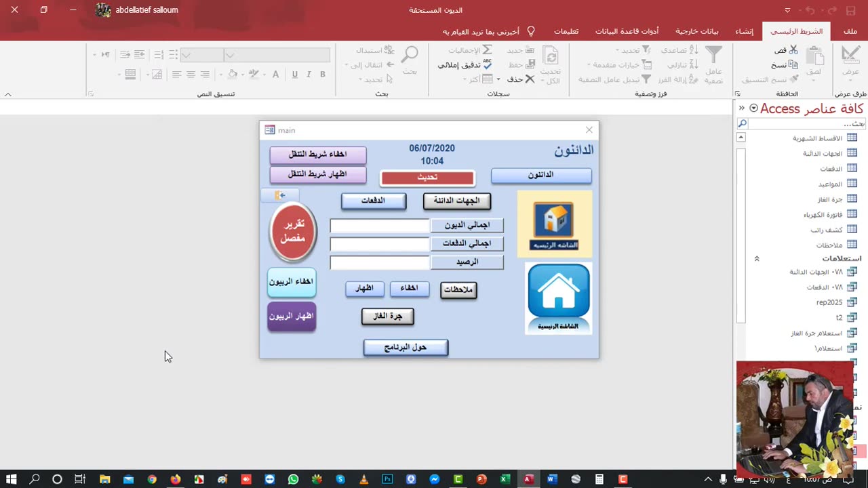Click تحديث الكل (Refresh All) icon
This screenshot has height=488, width=868.
click(x=550, y=56)
